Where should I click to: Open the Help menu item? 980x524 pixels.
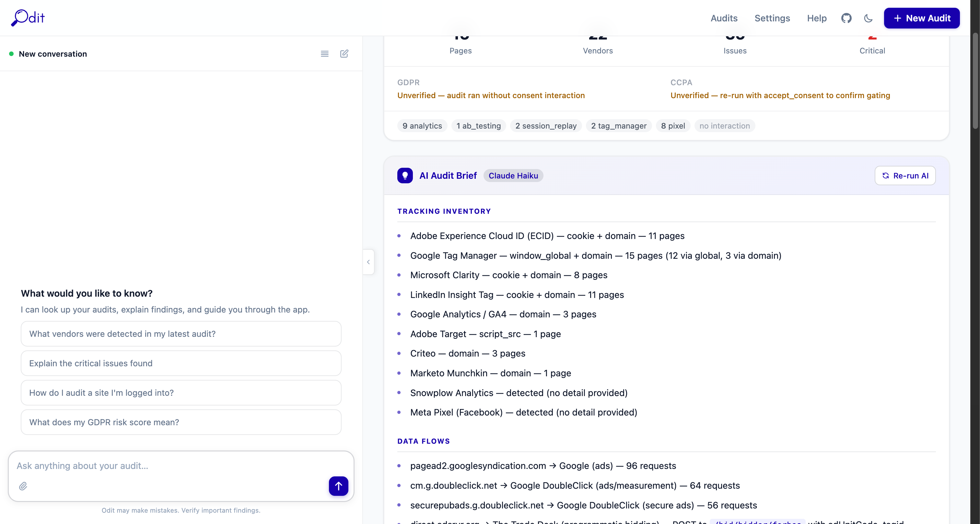pyautogui.click(x=817, y=18)
